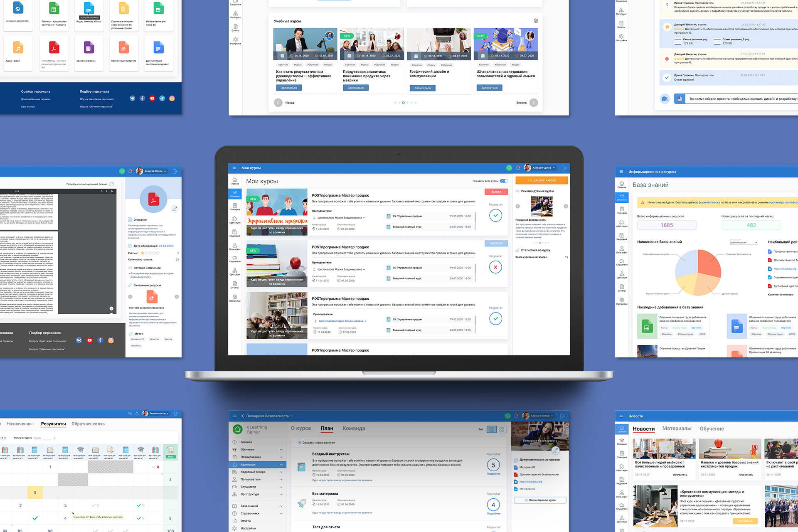
Task: Switch to Обучение tab in Новости window
Action: [712, 429]
